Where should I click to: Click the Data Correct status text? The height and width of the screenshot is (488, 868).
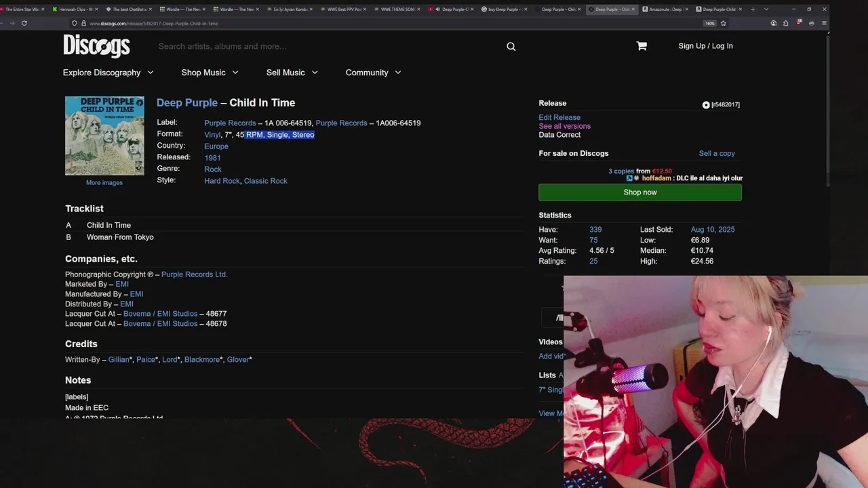click(559, 135)
